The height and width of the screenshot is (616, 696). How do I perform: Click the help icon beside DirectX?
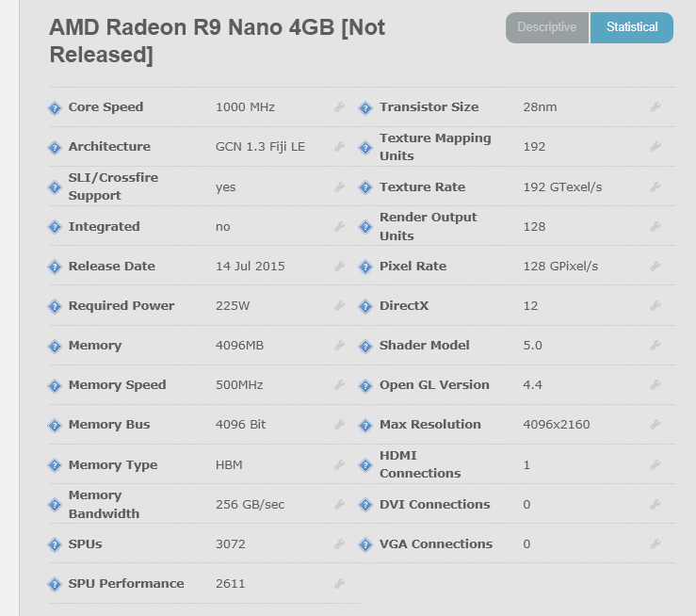point(366,306)
